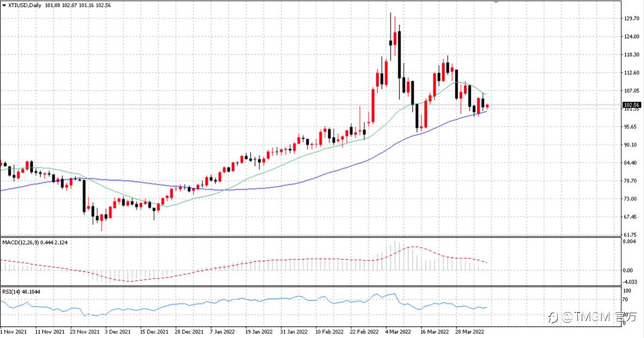Click the 95.65 price axis label
Viewport: 644px width, 338px height.
(x=631, y=127)
